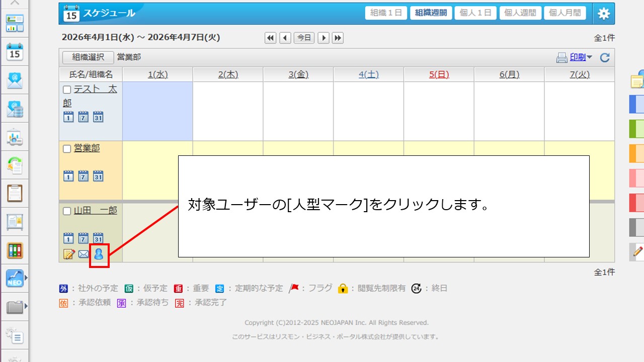
Task: Open the clipboard icon in left sidebar
Action: coord(15,193)
